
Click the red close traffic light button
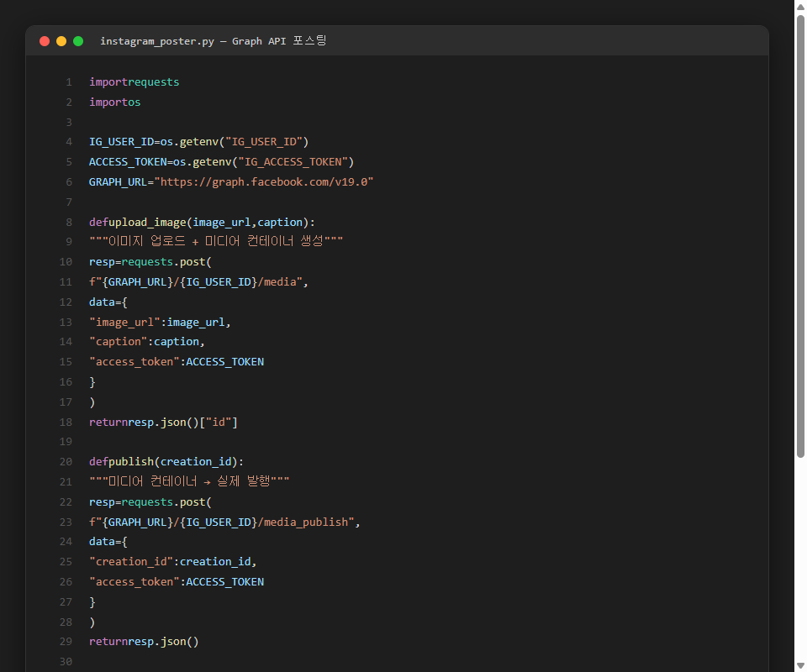pos(44,40)
